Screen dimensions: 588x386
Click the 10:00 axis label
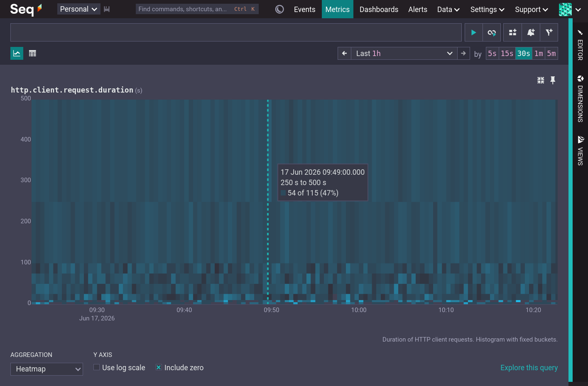[359, 310]
